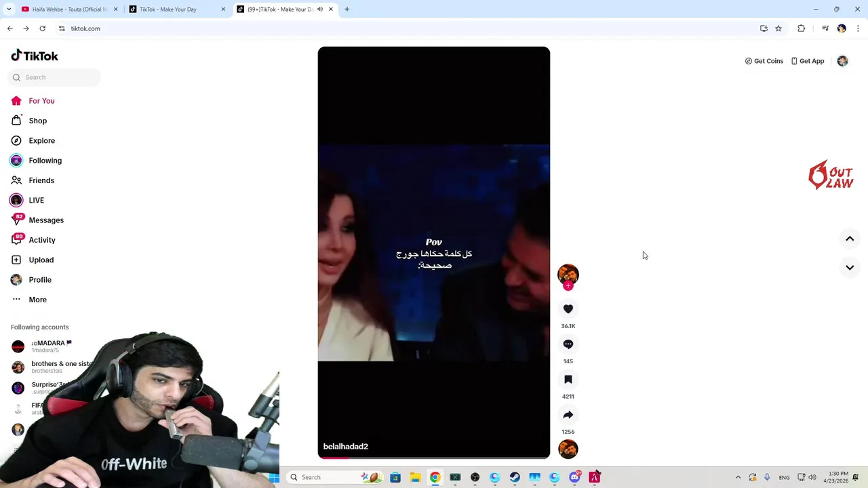Image resolution: width=868 pixels, height=488 pixels.
Task: Open Discord from the taskbar
Action: [x=574, y=477]
